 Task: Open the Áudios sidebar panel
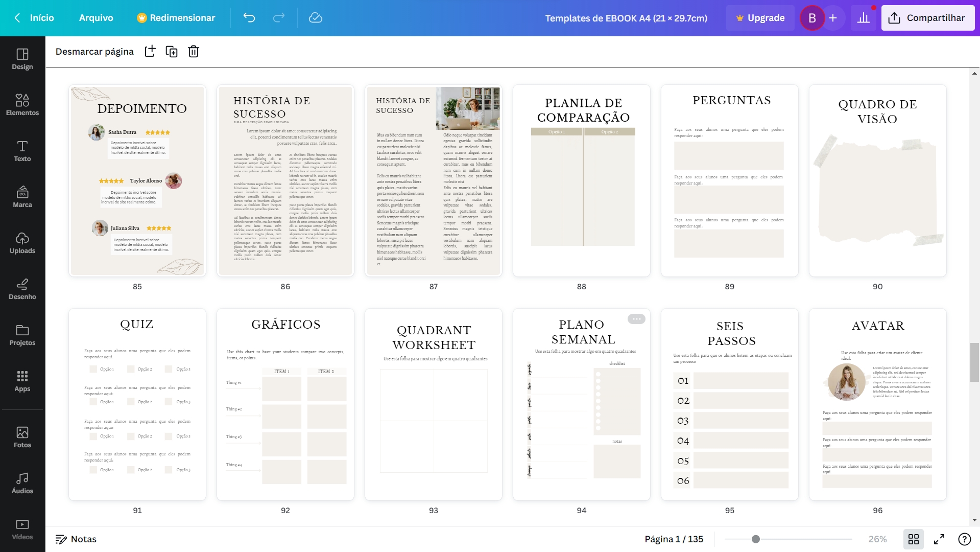click(x=22, y=484)
